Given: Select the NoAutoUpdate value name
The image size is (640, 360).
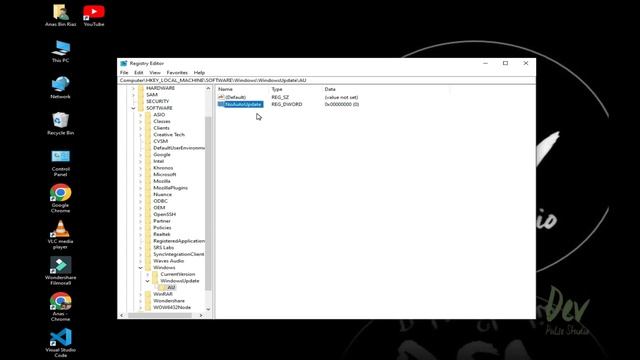Looking at the screenshot, I should [x=243, y=104].
